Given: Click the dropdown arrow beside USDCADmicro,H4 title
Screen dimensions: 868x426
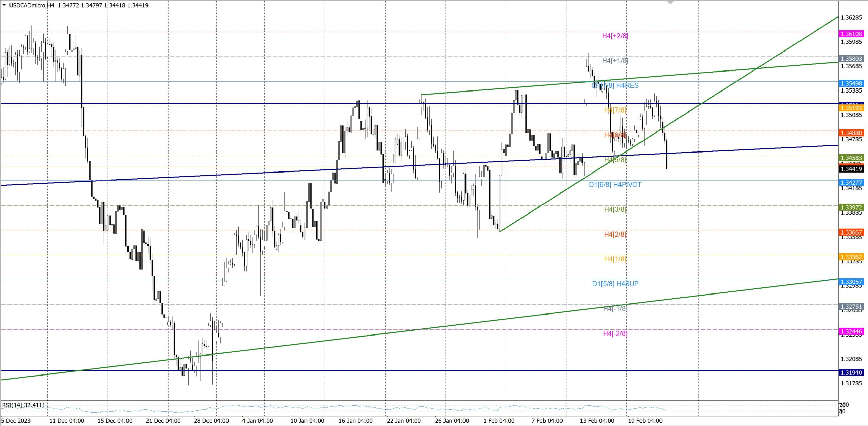Looking at the screenshot, I should coord(4,5).
